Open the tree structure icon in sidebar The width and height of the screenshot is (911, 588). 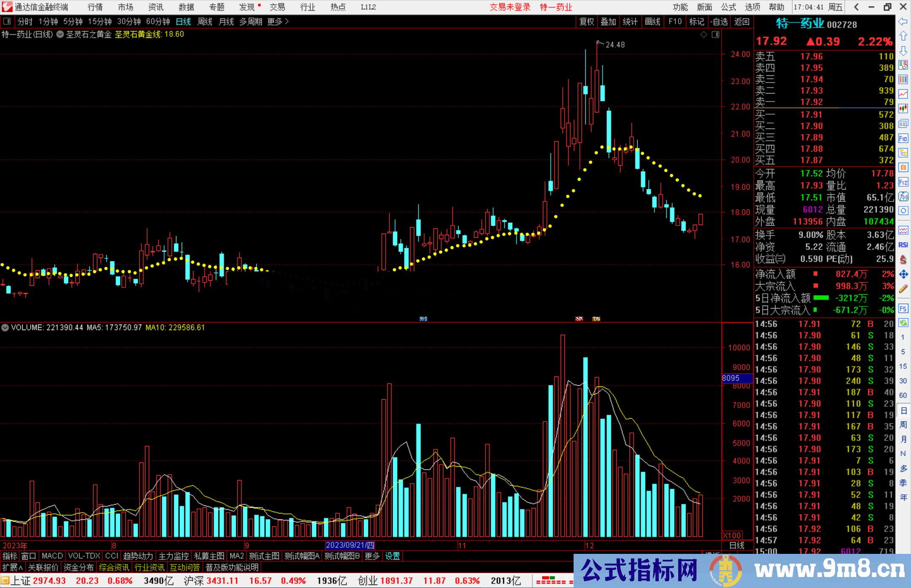pyautogui.click(x=903, y=153)
